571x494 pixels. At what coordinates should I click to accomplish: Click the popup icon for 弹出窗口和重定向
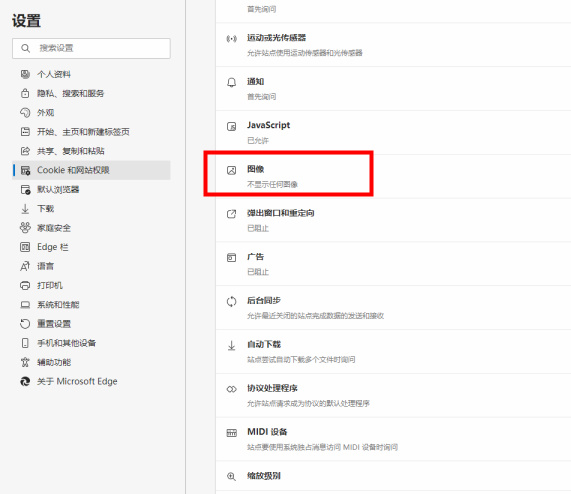tap(232, 214)
